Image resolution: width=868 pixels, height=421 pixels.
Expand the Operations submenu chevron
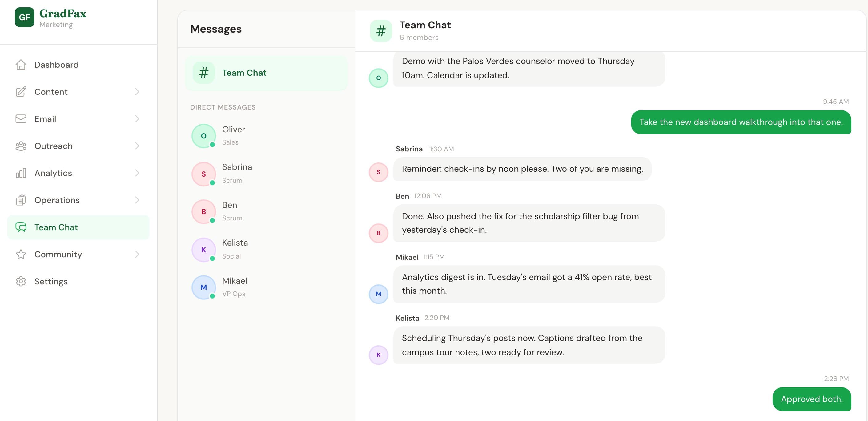(x=137, y=200)
